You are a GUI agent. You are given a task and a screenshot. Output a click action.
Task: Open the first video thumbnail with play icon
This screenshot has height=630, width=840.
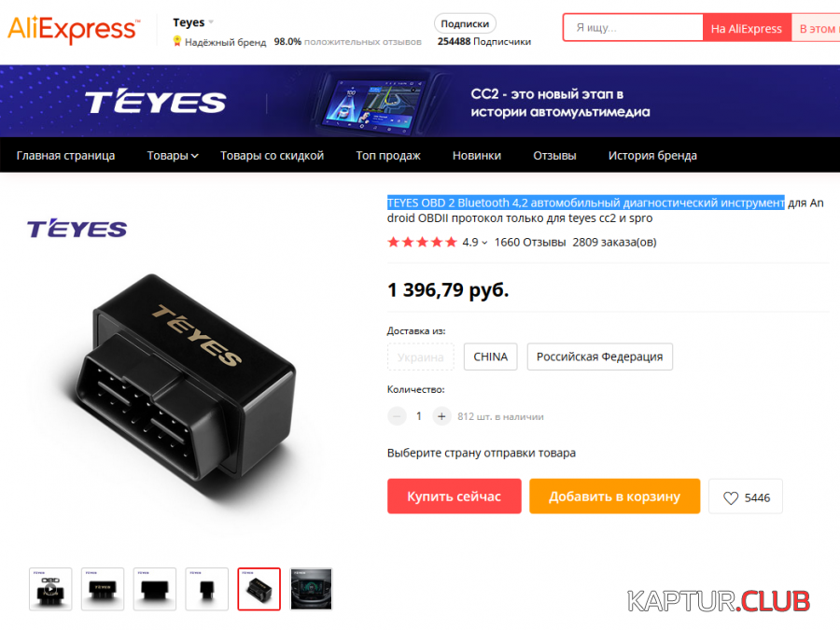click(x=50, y=589)
